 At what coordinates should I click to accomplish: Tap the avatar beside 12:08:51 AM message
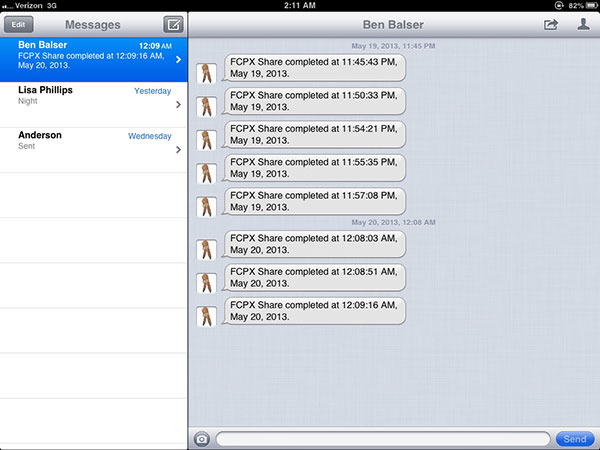[207, 283]
